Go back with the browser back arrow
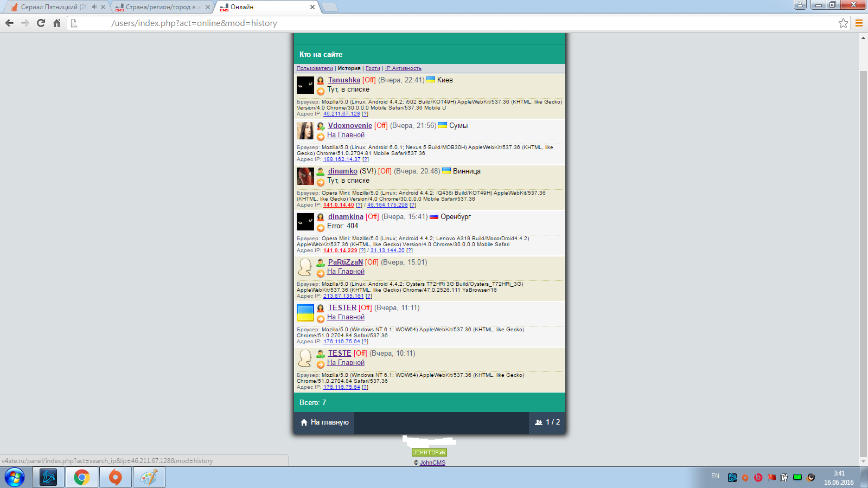This screenshot has height=488, width=868. point(9,23)
